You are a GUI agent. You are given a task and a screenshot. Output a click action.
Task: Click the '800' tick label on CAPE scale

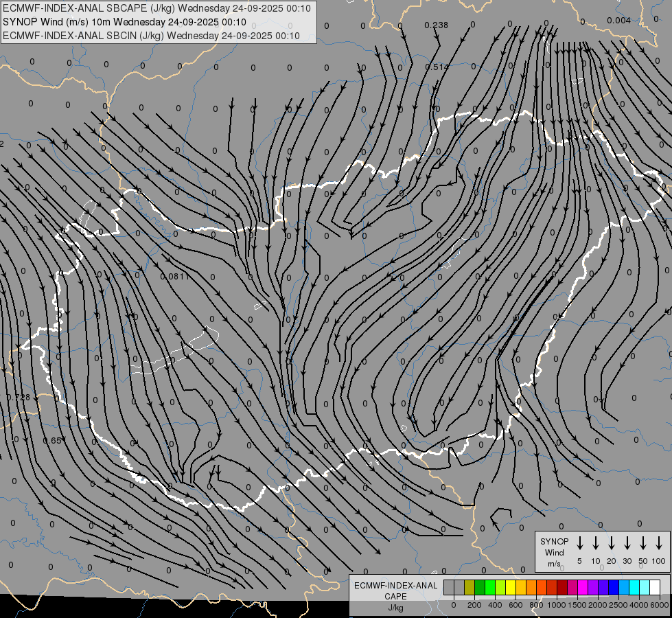pos(536,605)
